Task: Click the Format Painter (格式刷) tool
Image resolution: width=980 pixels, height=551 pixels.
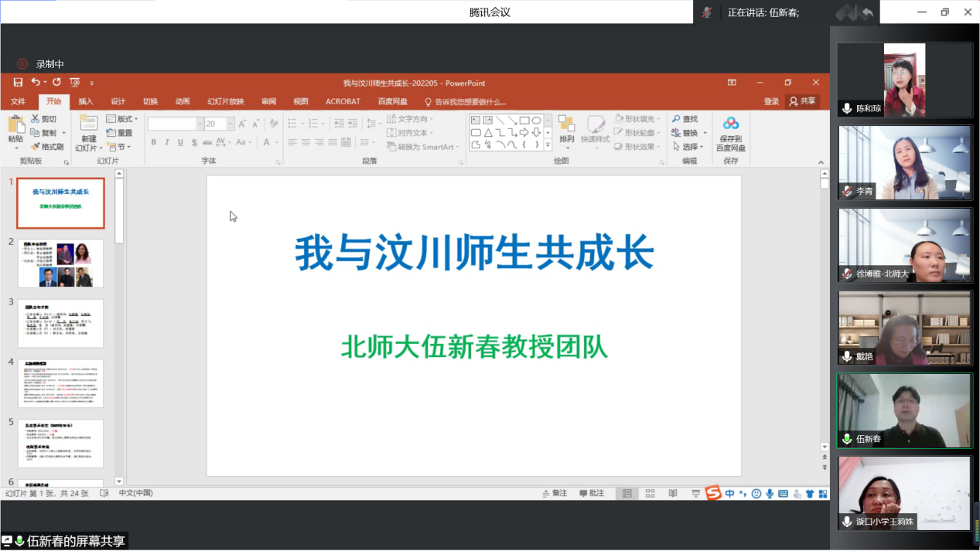Action: coord(47,147)
